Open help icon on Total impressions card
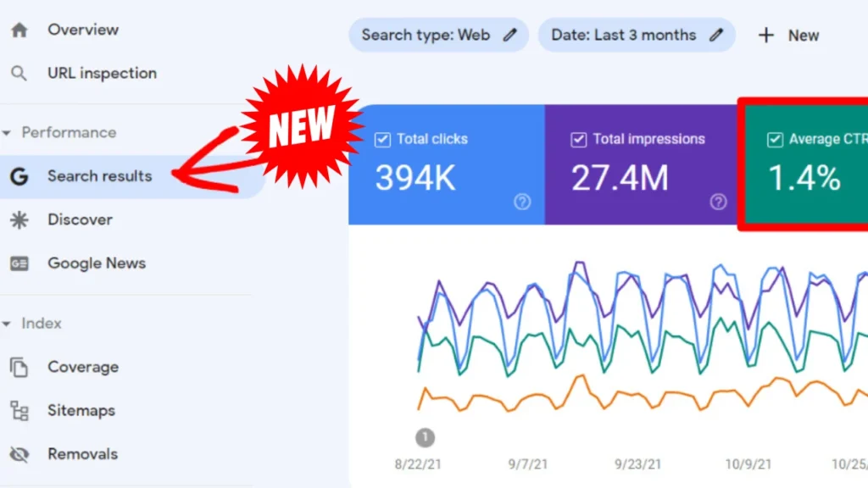 point(719,202)
